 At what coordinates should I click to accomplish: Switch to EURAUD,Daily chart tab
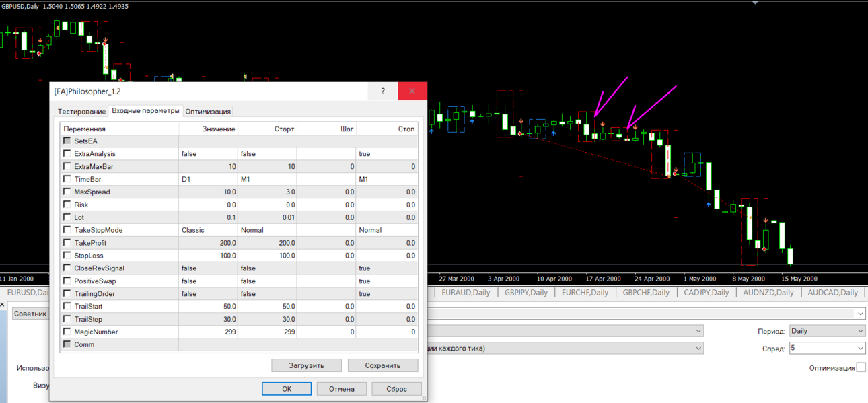pos(466,293)
